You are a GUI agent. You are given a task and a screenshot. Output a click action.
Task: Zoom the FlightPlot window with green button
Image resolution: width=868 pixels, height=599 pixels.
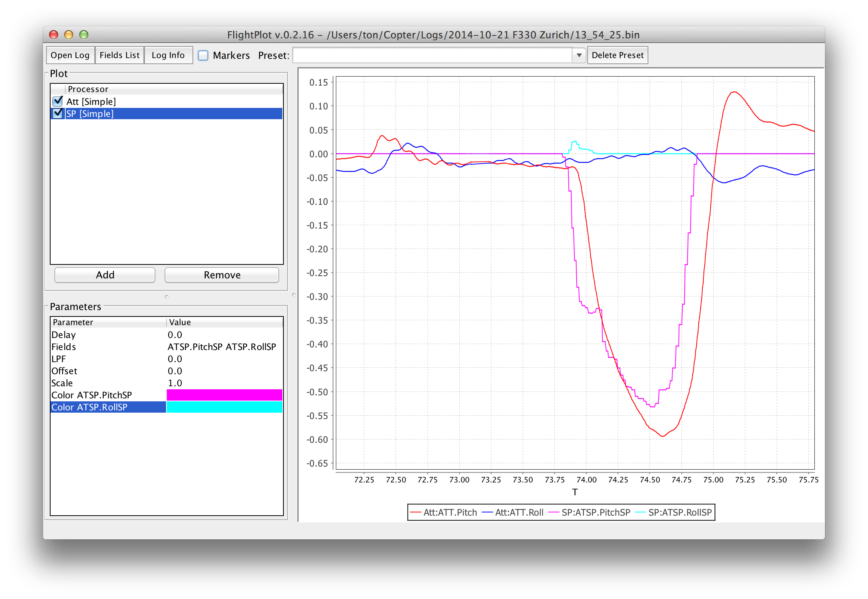(84, 35)
